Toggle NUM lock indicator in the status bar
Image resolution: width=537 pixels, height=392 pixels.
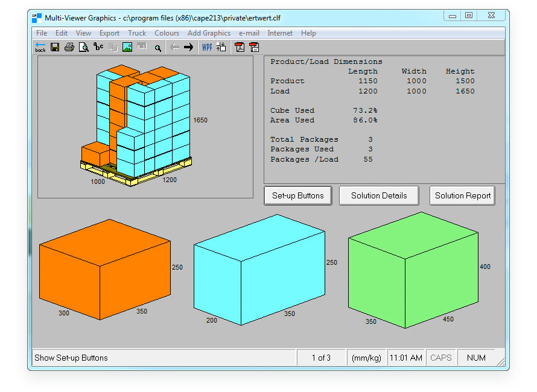coord(476,357)
